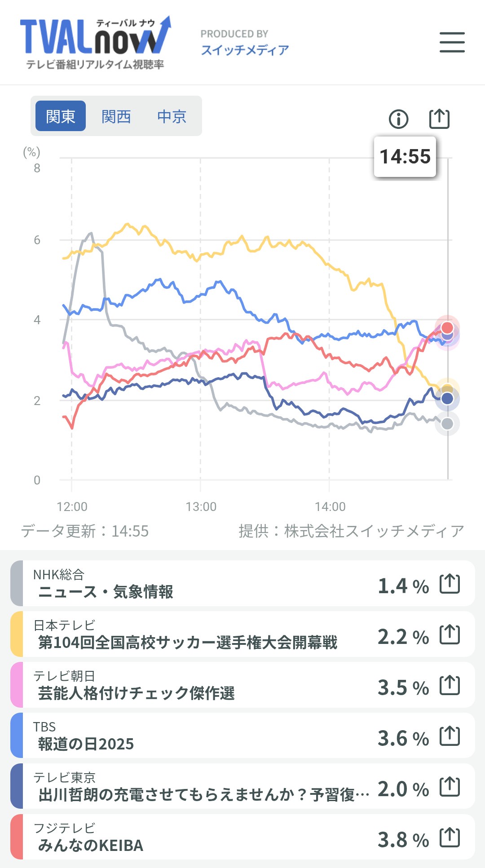Click the 14:55 time tooltip
The height and width of the screenshot is (868, 485).
[x=405, y=157]
